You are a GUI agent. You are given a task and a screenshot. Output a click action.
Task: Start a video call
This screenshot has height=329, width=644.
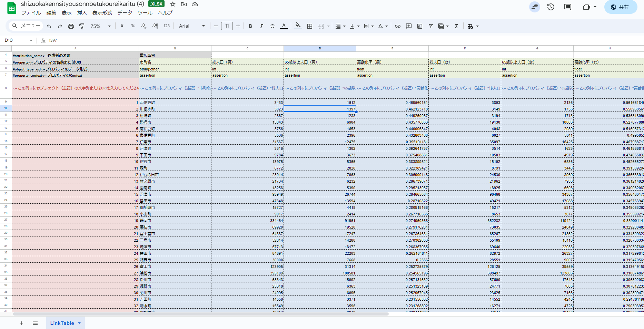pyautogui.click(x=586, y=7)
